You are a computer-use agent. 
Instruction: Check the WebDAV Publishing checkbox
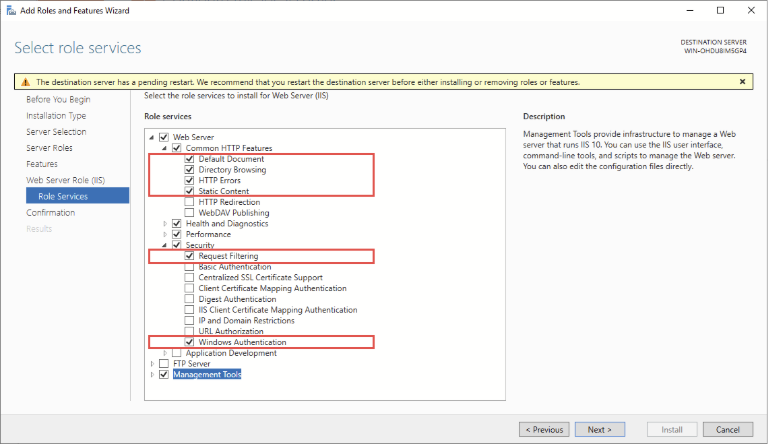click(190, 213)
